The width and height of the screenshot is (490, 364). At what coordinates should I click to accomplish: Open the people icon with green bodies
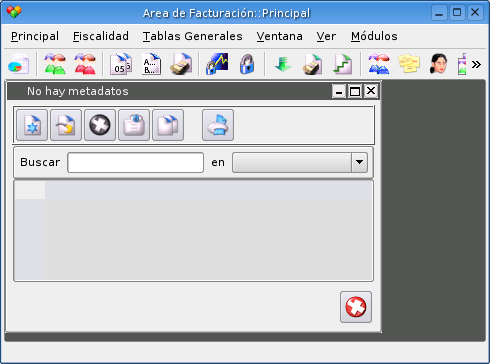click(55, 64)
